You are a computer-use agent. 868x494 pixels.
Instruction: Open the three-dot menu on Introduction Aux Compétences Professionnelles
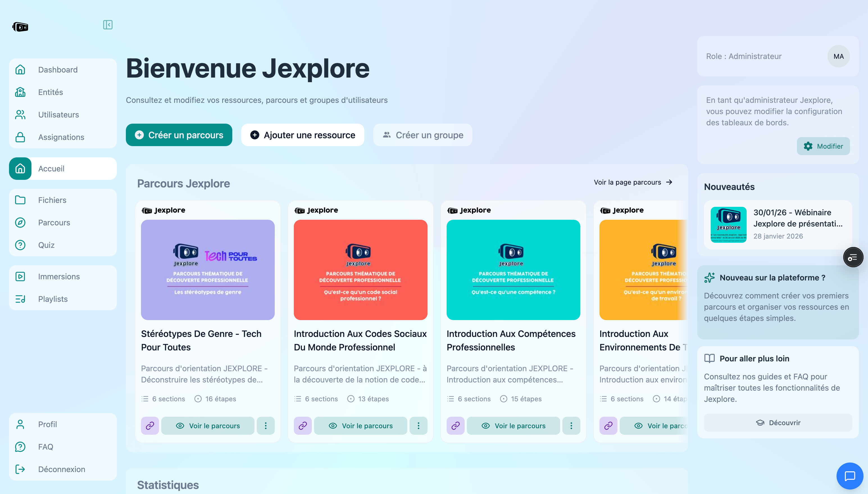(x=571, y=425)
